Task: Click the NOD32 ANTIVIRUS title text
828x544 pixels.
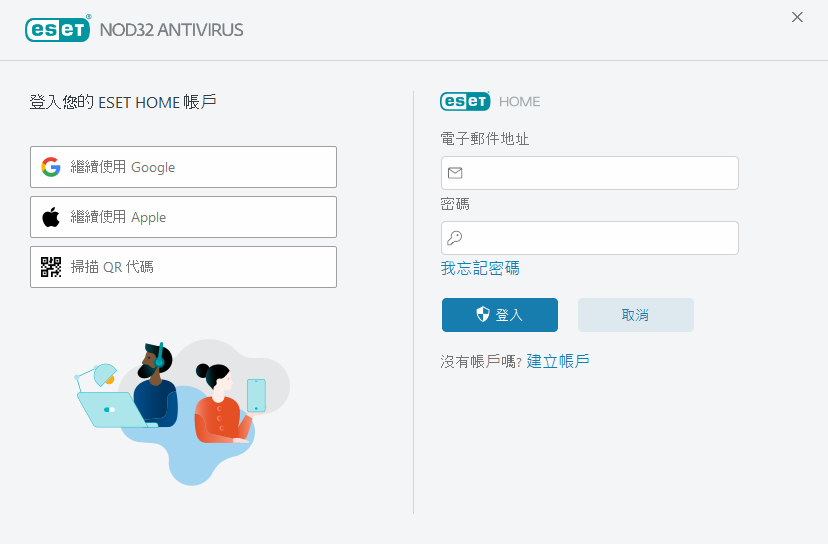Action: click(x=171, y=30)
